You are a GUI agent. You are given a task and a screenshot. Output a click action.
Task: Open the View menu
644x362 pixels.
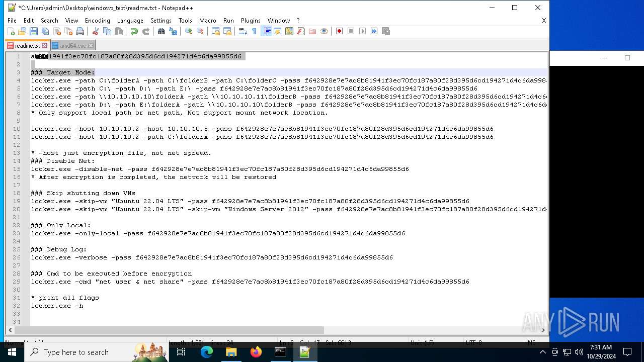coord(71,21)
